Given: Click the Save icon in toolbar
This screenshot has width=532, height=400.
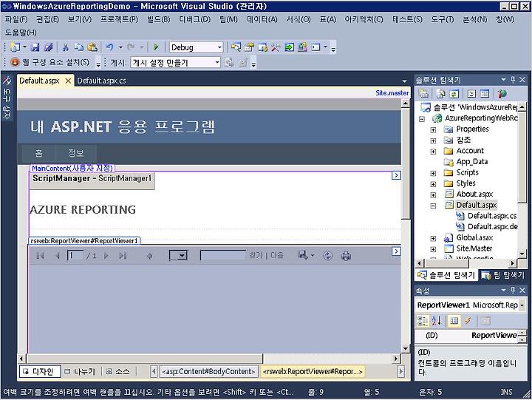Looking at the screenshot, I should tap(35, 47).
